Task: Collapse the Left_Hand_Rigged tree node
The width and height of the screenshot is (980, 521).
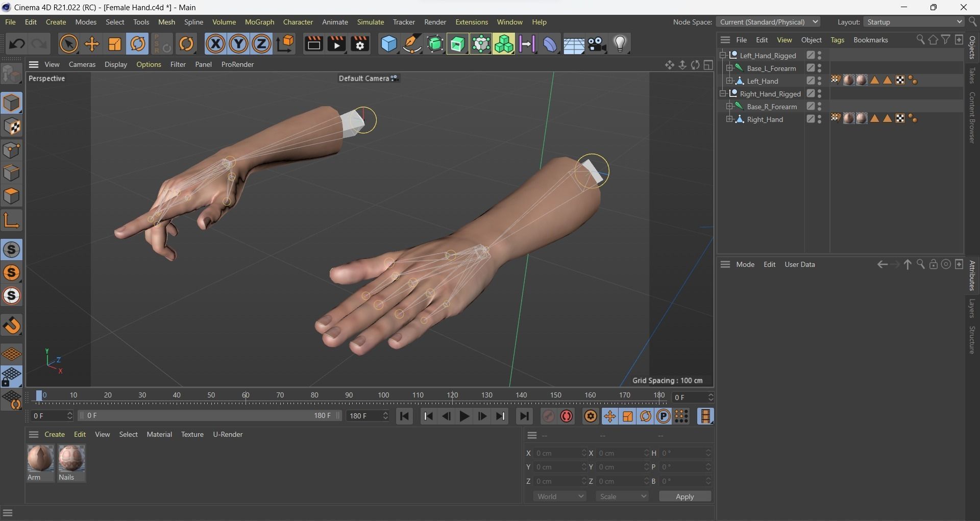Action: (x=723, y=55)
